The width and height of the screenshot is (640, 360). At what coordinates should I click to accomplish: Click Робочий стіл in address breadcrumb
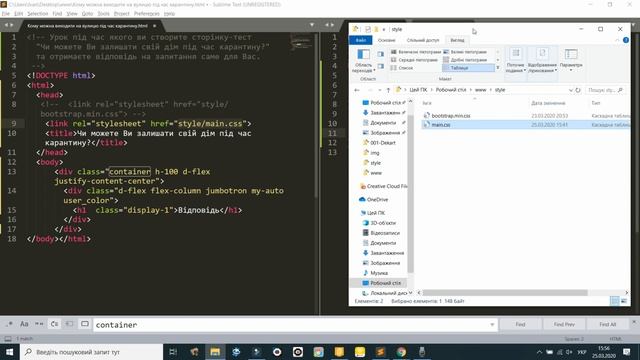coord(451,90)
